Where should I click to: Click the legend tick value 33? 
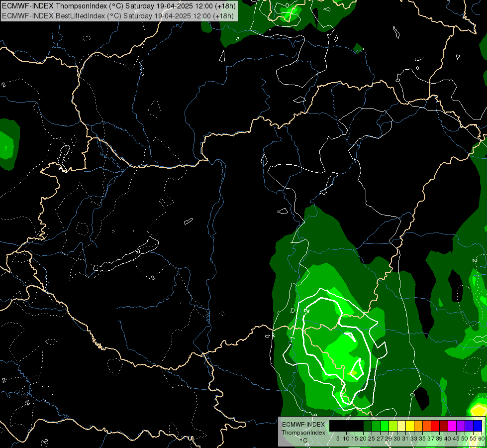point(414,439)
